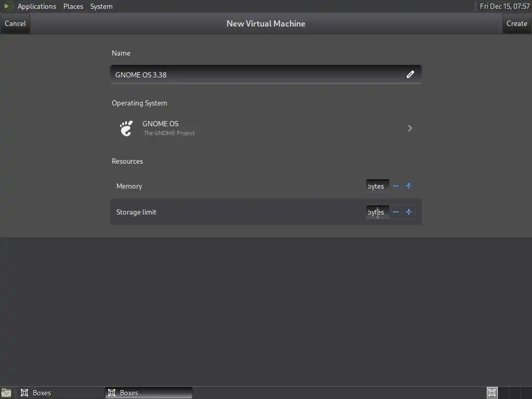Expand the GNOME OS operating system chevron
Image resolution: width=532 pixels, height=399 pixels.
point(410,128)
